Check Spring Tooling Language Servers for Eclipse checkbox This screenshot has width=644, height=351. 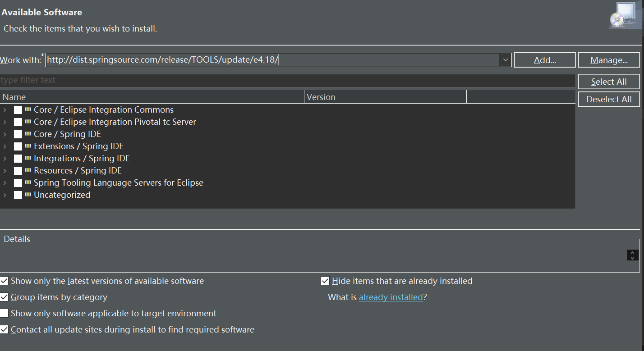point(18,183)
